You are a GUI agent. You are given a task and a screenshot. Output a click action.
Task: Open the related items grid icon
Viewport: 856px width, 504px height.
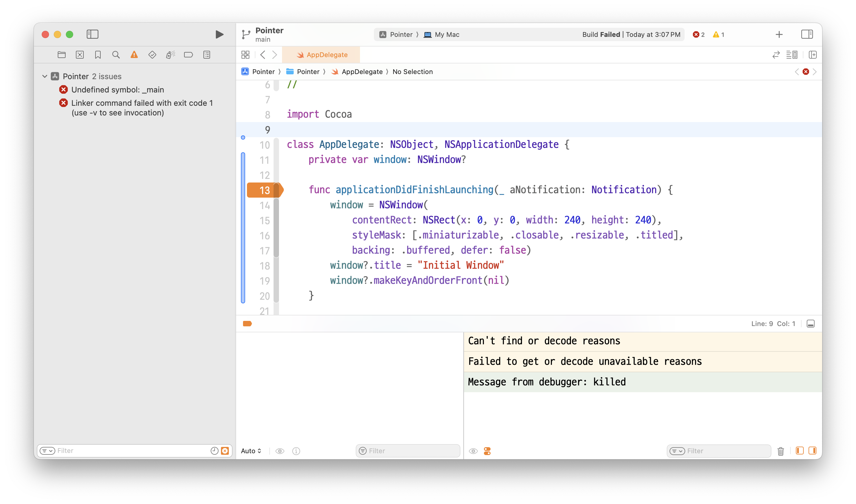click(245, 55)
